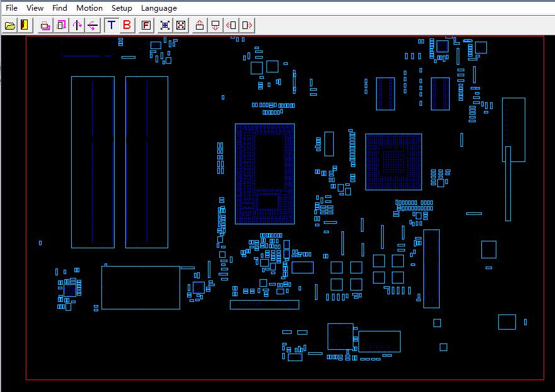Open the Find menu
The width and height of the screenshot is (555, 392).
[59, 8]
